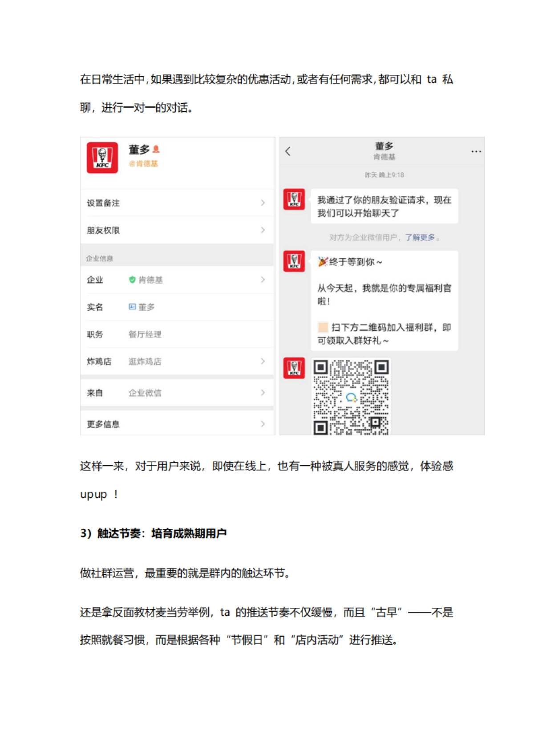Open the 更多信息 row
The height and width of the screenshot is (756, 534).
pyautogui.click(x=177, y=424)
